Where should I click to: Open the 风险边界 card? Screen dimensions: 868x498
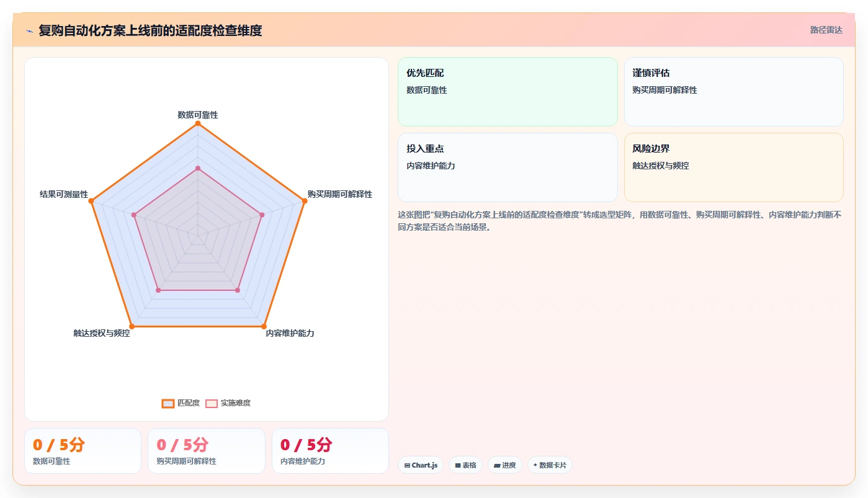[733, 167]
